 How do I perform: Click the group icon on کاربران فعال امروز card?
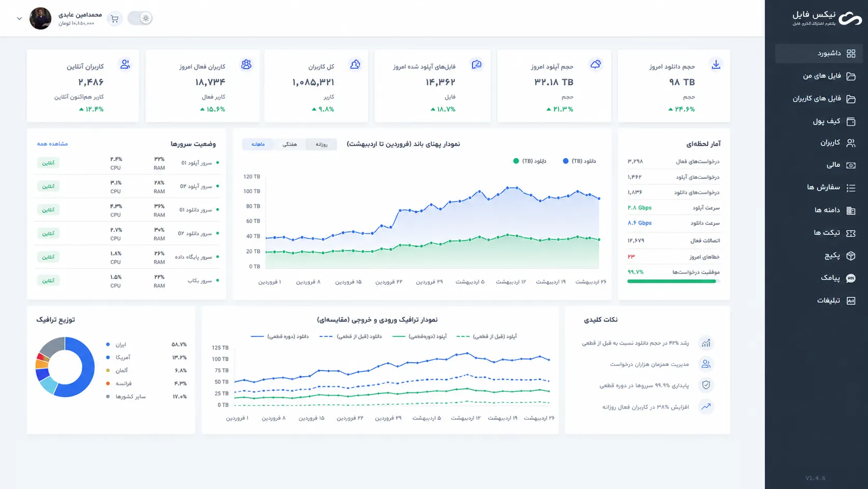[246, 64]
